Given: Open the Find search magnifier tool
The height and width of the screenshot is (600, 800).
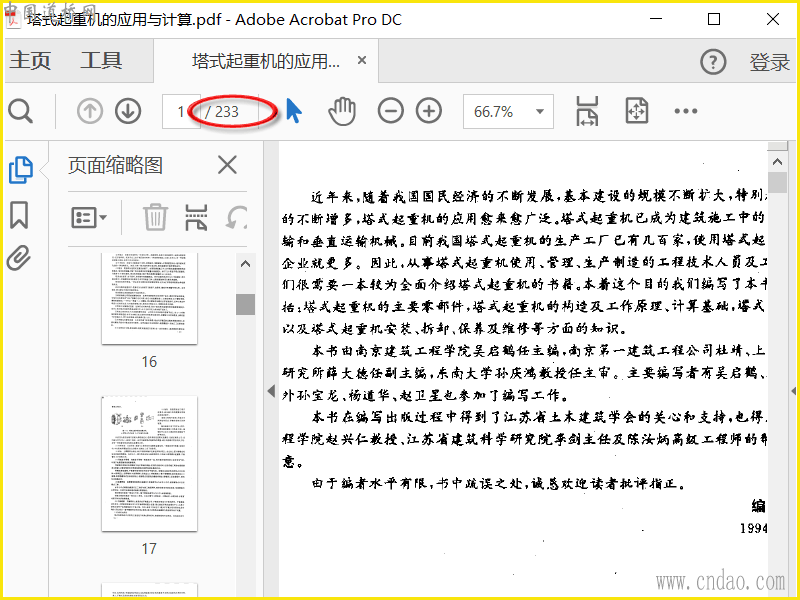Looking at the screenshot, I should [20, 111].
